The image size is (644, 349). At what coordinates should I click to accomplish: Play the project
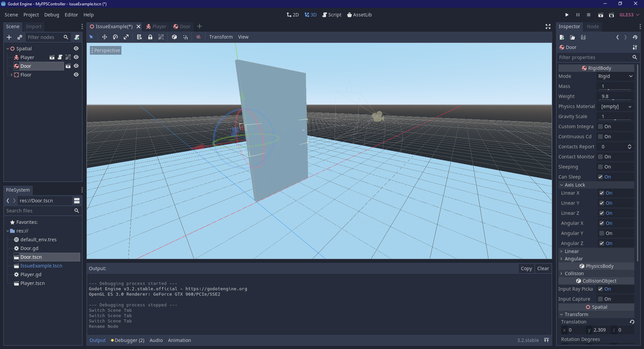(x=567, y=15)
